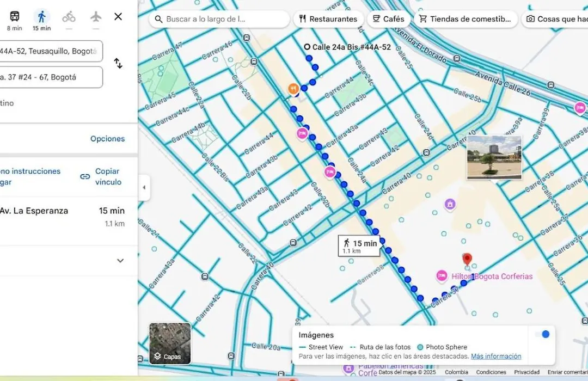Screen dimensions: 588x381
Task: Click the 15 min walking route label
Action: pyautogui.click(x=359, y=246)
